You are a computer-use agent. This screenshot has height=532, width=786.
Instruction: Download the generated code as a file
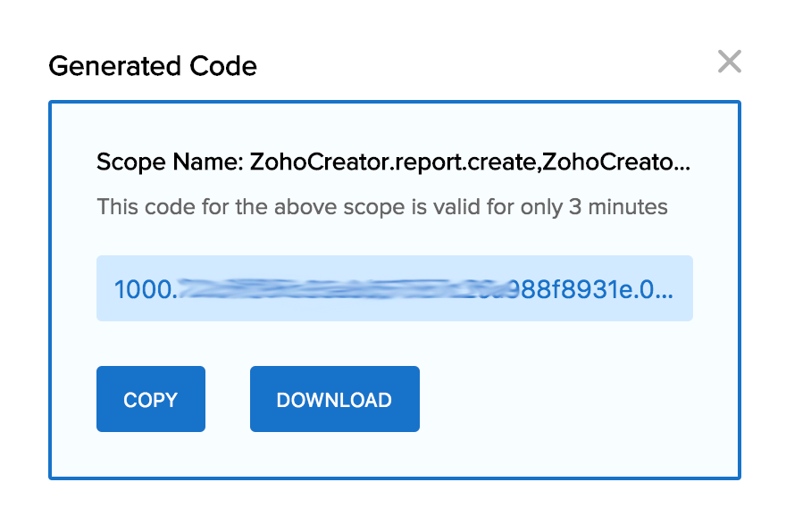point(334,399)
